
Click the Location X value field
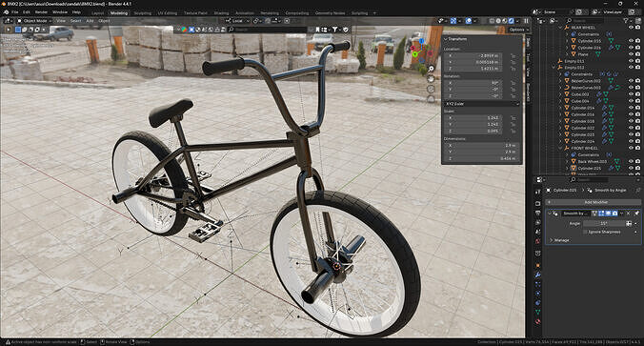473,56
